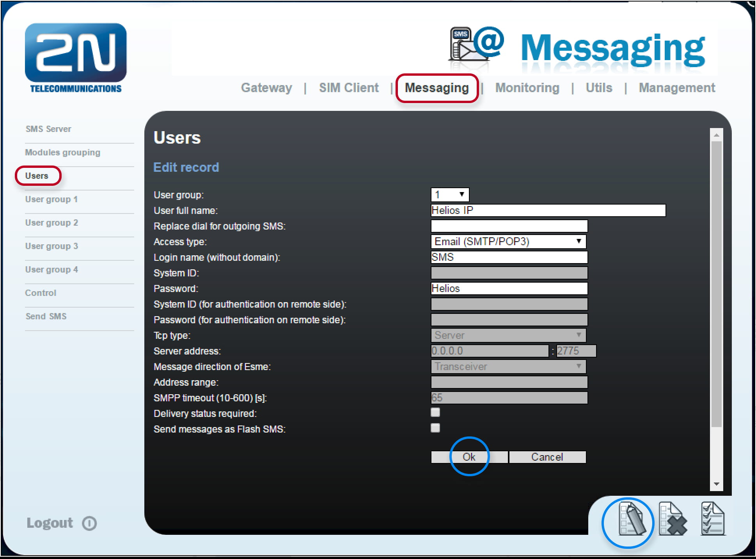
Task: Open Modules grouping in sidebar
Action: [x=62, y=153]
